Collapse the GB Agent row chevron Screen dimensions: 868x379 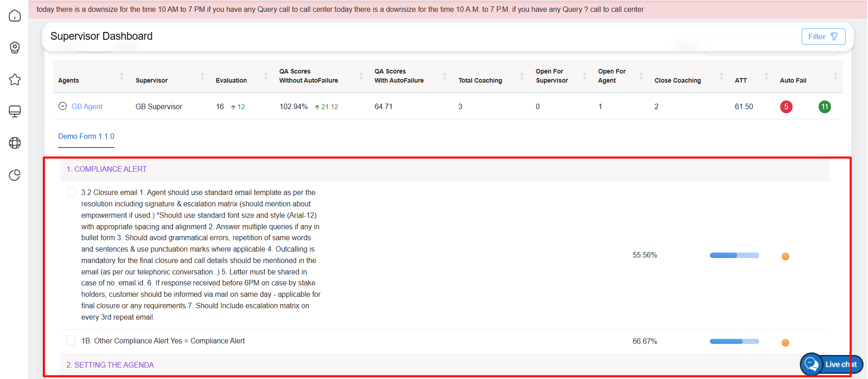63,106
